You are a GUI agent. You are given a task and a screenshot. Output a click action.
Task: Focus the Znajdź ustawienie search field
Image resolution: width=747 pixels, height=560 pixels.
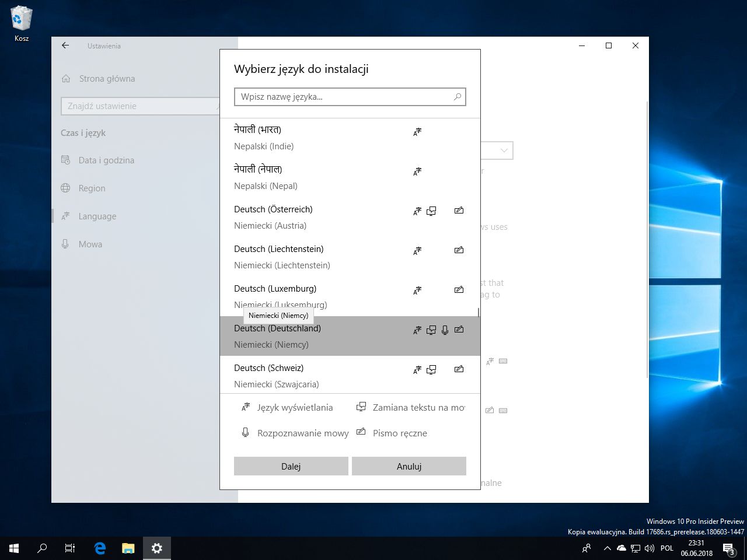pyautogui.click(x=140, y=106)
